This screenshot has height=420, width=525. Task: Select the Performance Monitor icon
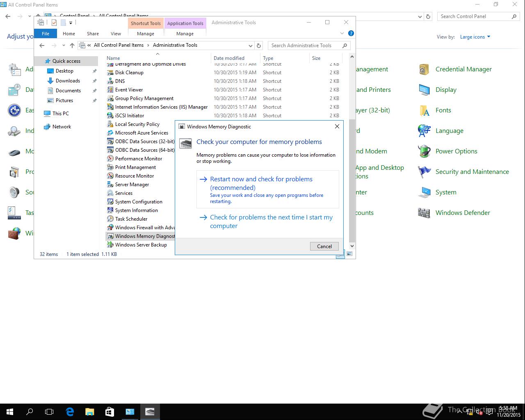[110, 159]
